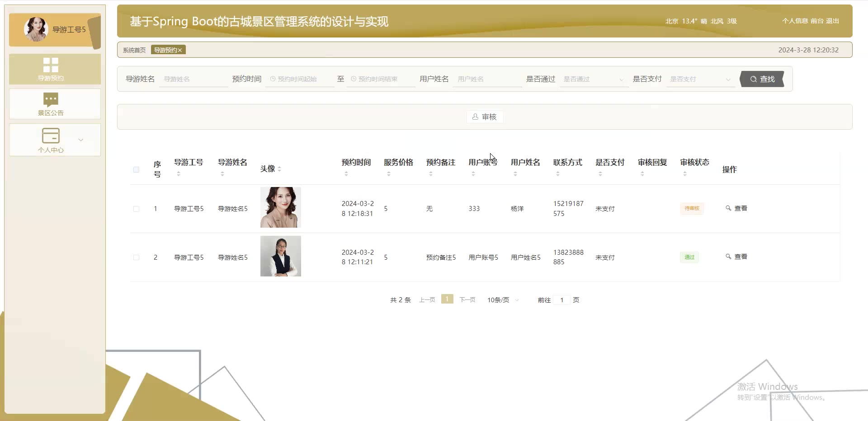
Task: Click the 2024-03-28 12:11:21 time cell
Action: click(358, 257)
